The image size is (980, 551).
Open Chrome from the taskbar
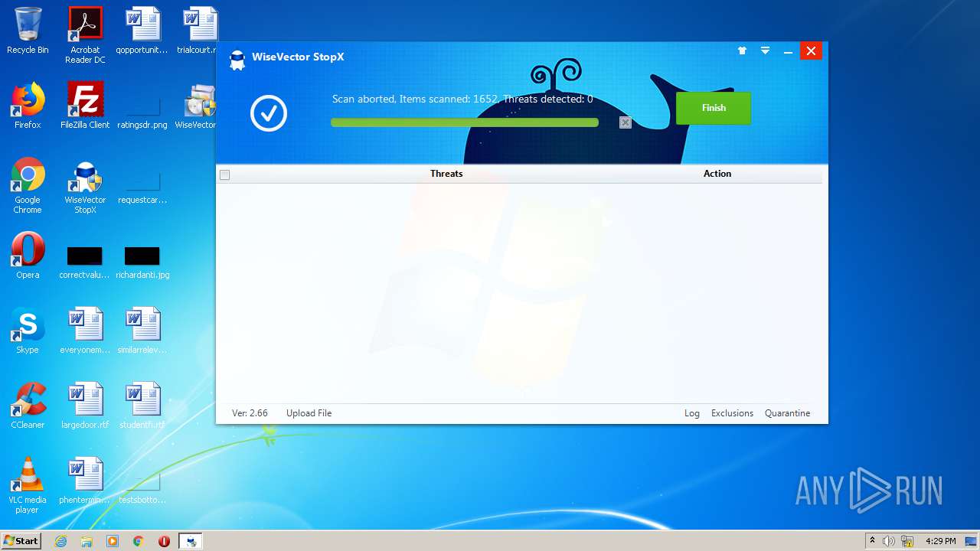tap(139, 541)
